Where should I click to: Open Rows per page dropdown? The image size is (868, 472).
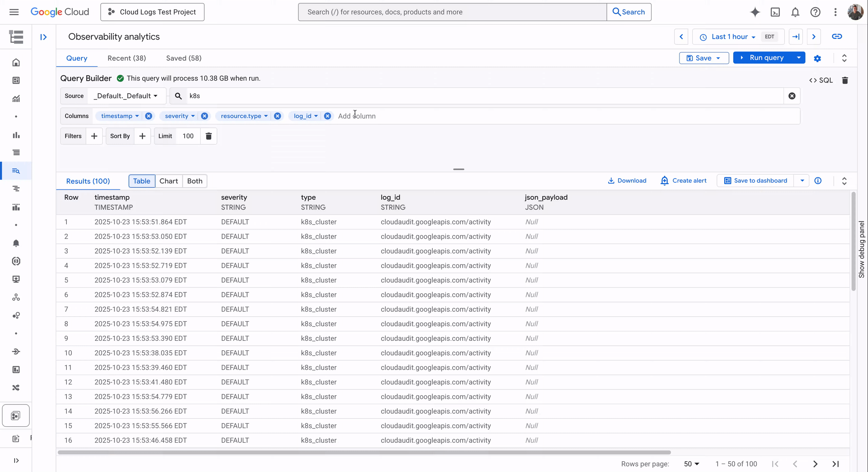[x=691, y=464]
